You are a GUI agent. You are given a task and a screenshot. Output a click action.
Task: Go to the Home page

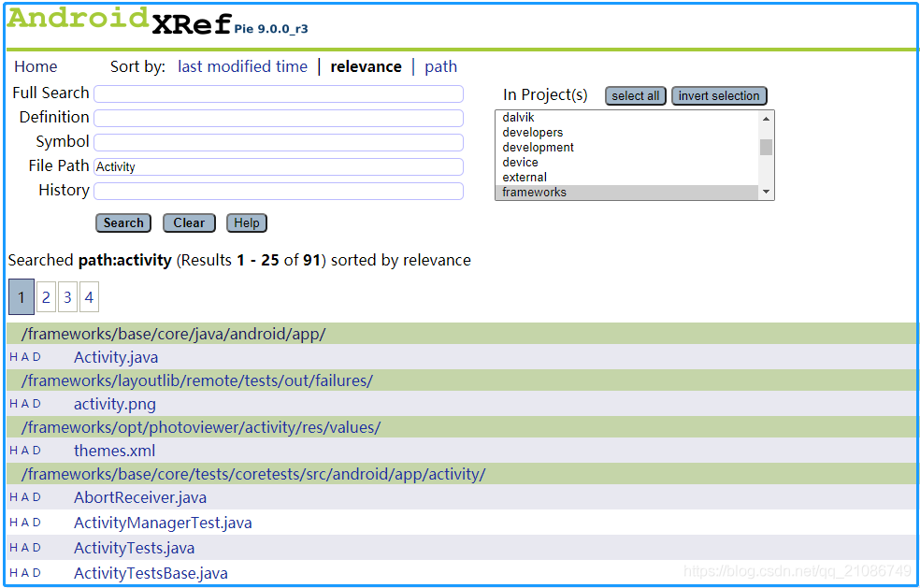pos(36,67)
